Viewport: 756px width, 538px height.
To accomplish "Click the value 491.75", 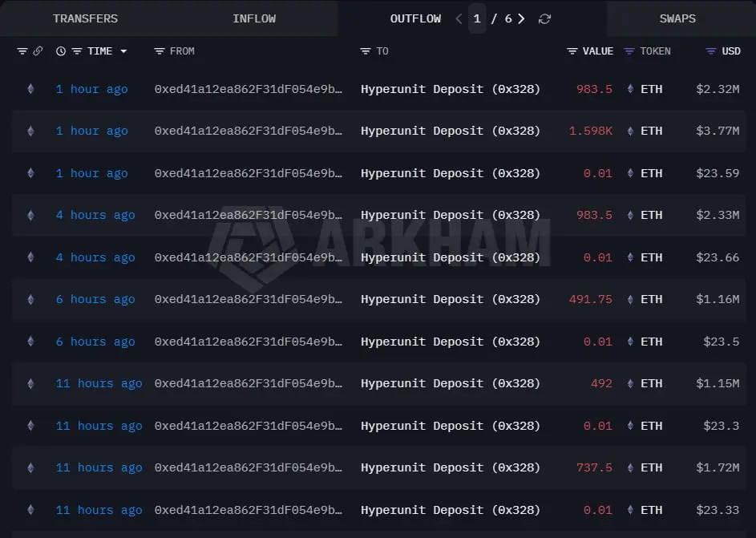I will (x=591, y=299).
